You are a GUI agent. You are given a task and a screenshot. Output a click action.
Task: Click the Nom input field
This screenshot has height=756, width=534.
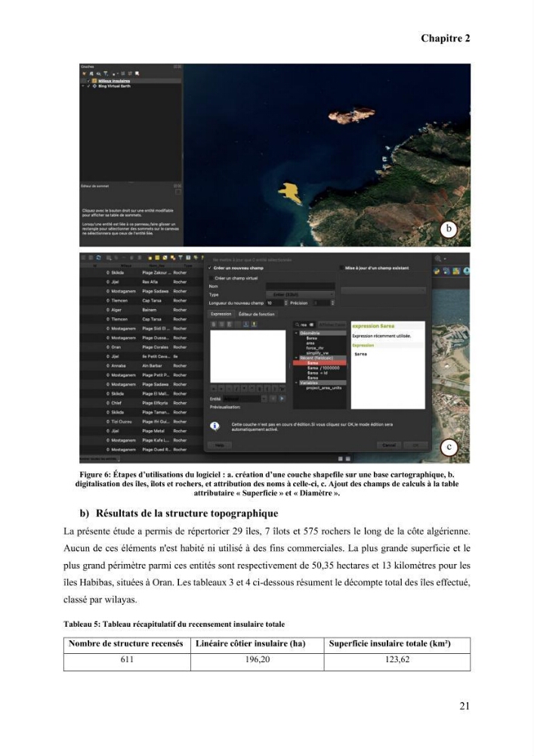(x=301, y=286)
